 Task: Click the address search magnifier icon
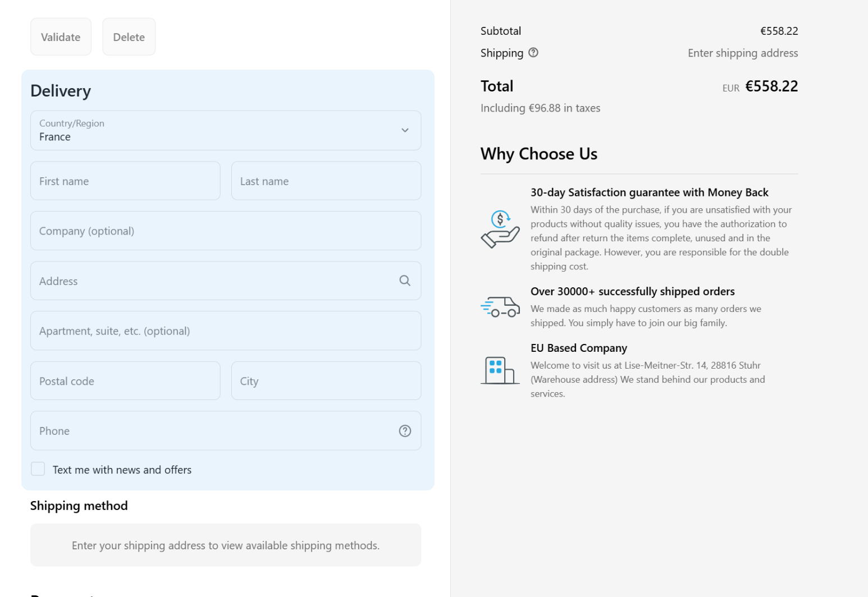[x=405, y=281]
